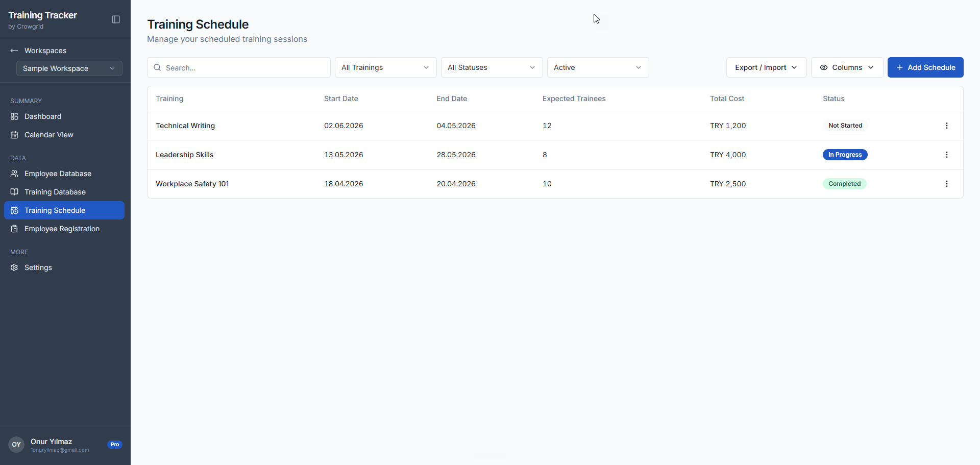Open the All Trainings filter dropdown
The height and width of the screenshot is (465, 980).
pos(386,67)
